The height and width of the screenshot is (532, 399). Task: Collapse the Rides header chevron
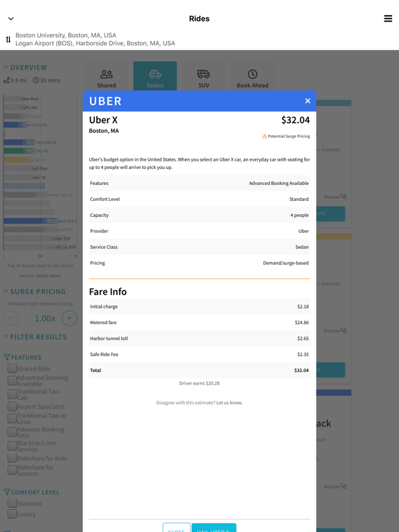coord(11,19)
